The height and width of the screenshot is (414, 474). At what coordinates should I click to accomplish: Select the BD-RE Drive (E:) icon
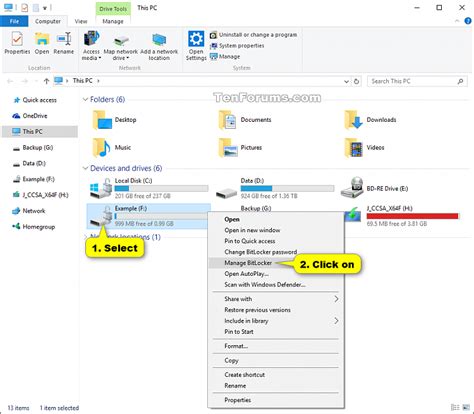point(353,187)
